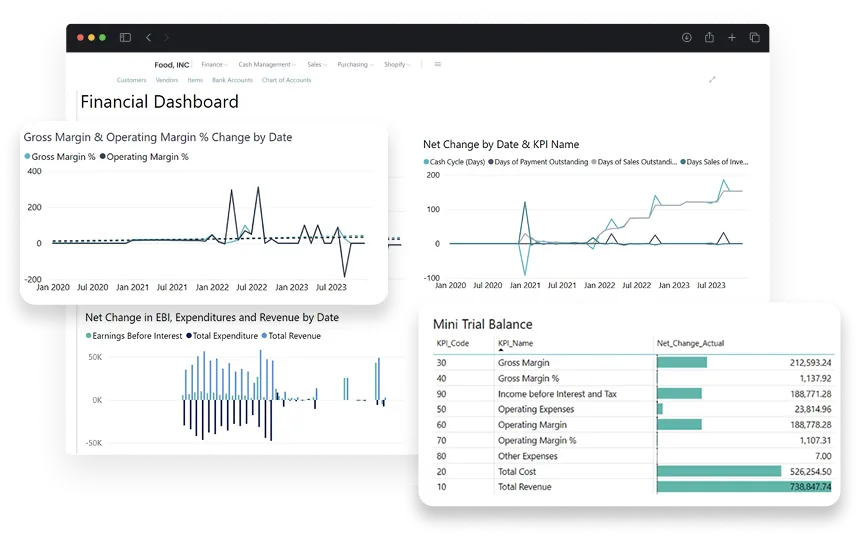This screenshot has width=860, height=537.
Task: Expand the Cash Management dropdown menu
Action: [x=266, y=64]
